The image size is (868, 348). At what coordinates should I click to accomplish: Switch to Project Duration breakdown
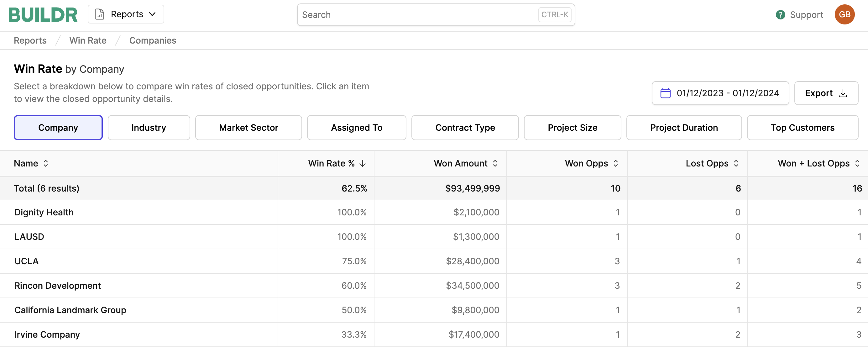tap(684, 128)
